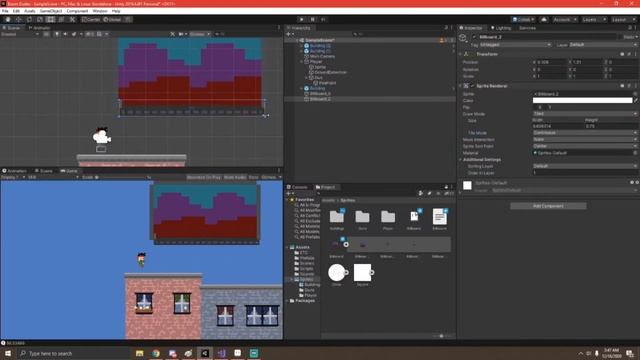
Task: Open the Static dropdown in Inspector
Action: pyautogui.click(x=631, y=37)
